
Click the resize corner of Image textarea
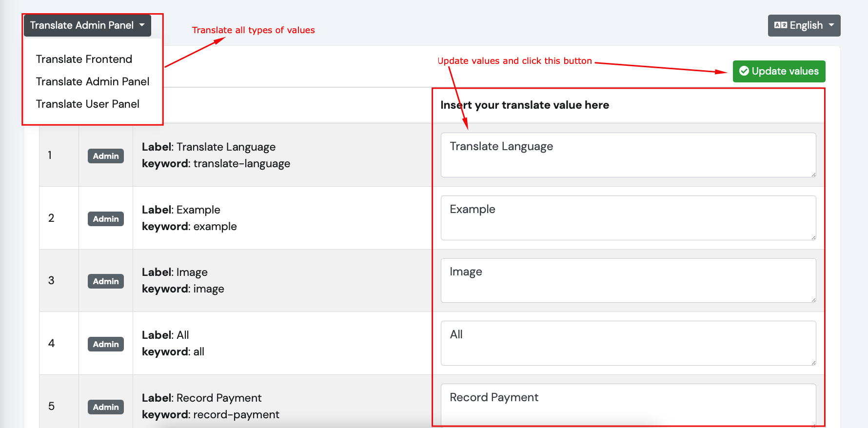[813, 299]
